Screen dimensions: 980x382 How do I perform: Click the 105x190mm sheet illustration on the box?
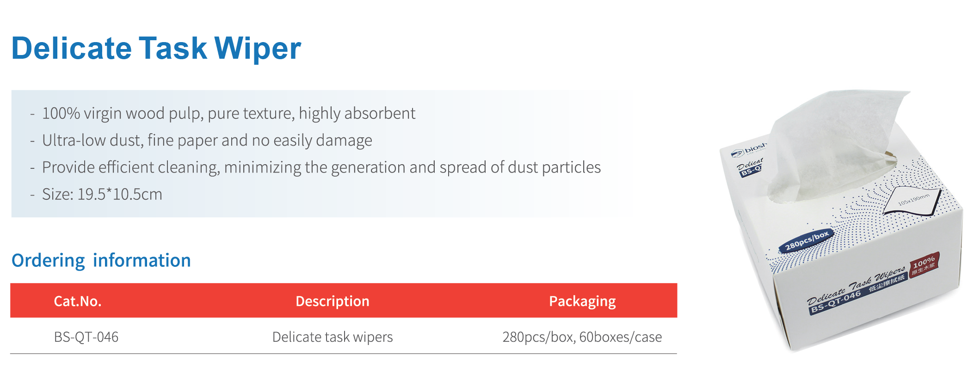(x=912, y=202)
